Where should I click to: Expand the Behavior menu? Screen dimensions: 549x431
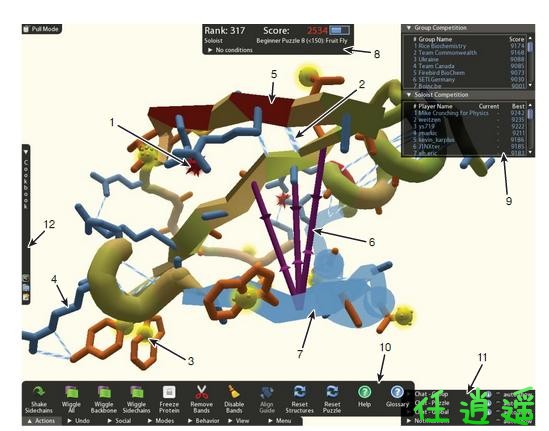[203, 420]
